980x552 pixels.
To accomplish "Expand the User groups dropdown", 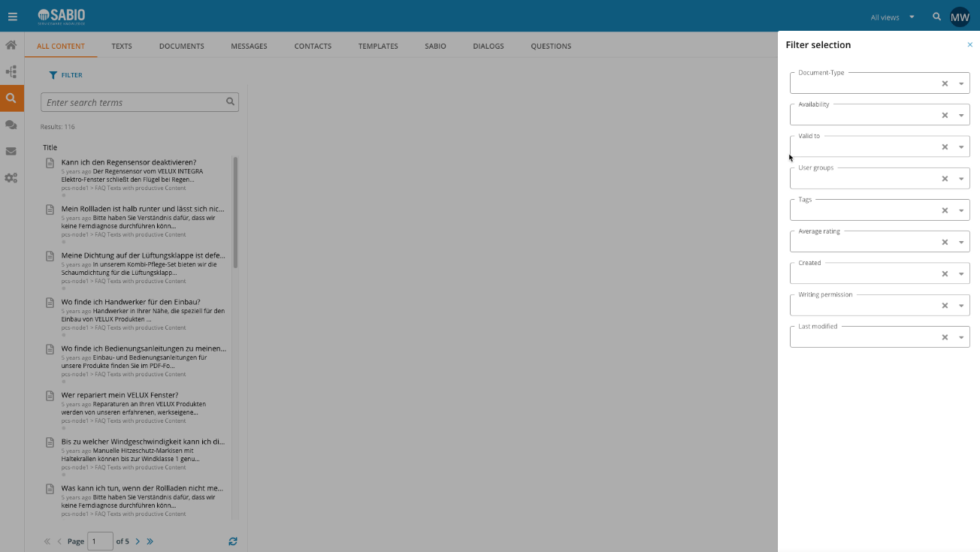I will 961,179.
